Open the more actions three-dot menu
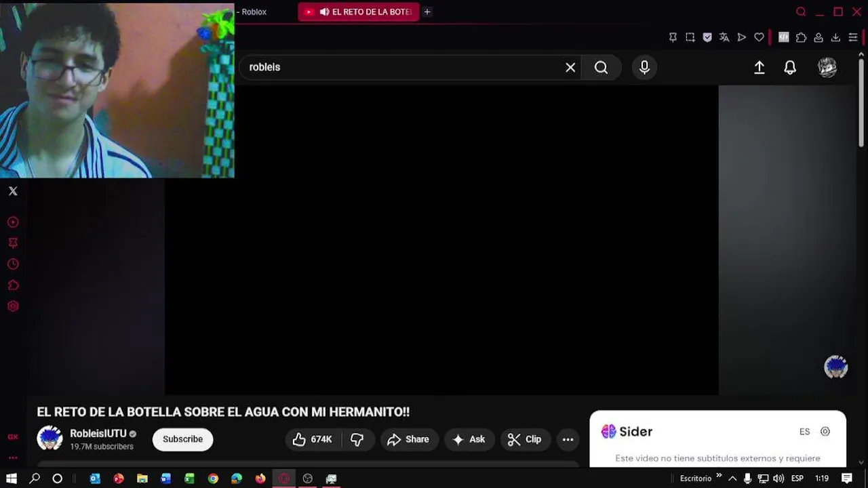The width and height of the screenshot is (868, 488). (568, 439)
